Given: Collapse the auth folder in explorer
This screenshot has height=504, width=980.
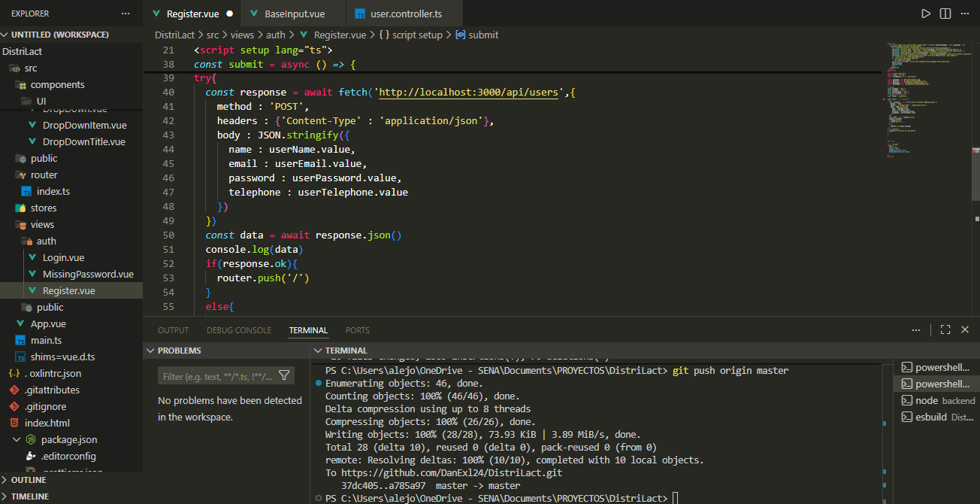Looking at the screenshot, I should pyautogui.click(x=46, y=241).
